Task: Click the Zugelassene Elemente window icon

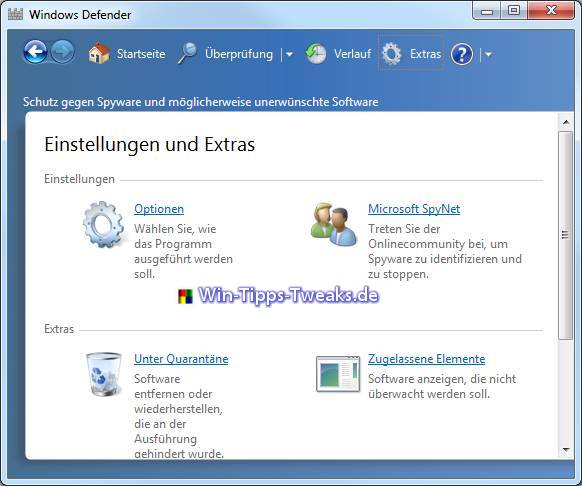Action: pos(338,374)
